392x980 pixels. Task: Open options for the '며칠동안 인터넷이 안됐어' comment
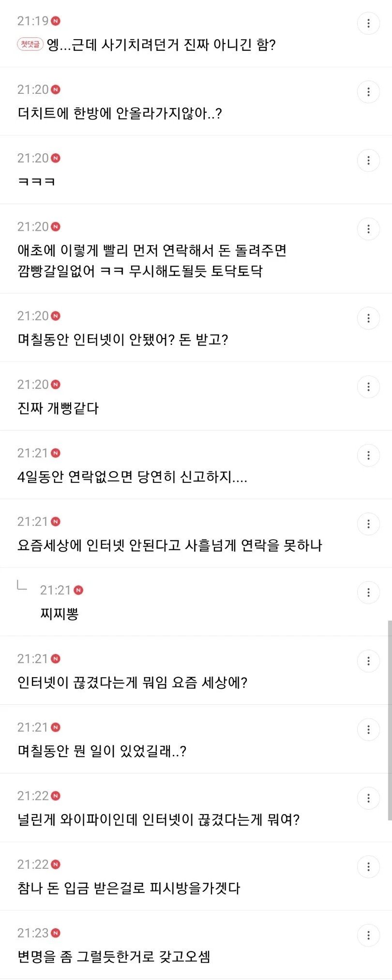[x=368, y=318]
